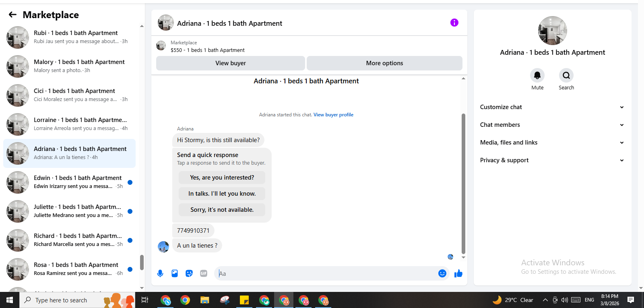Open Windows Start menu
Viewport: 644px width, 308px height.
(10, 300)
